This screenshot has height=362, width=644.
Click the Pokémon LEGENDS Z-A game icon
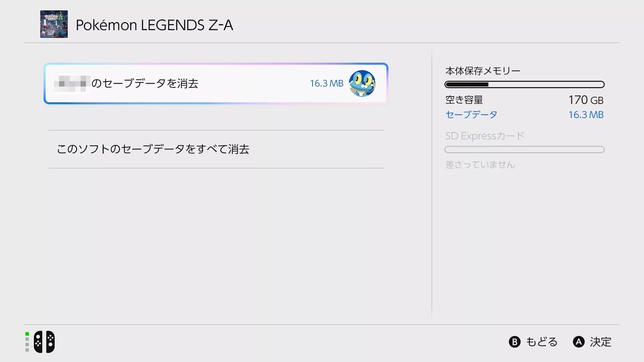(x=54, y=24)
